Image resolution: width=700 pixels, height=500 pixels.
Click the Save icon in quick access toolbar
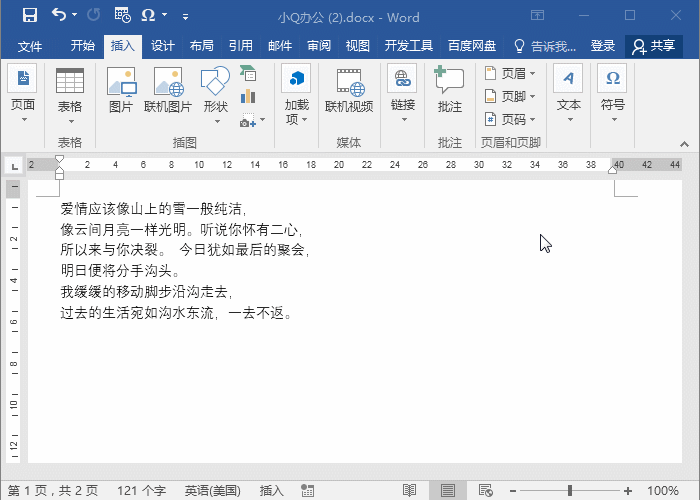[29, 16]
